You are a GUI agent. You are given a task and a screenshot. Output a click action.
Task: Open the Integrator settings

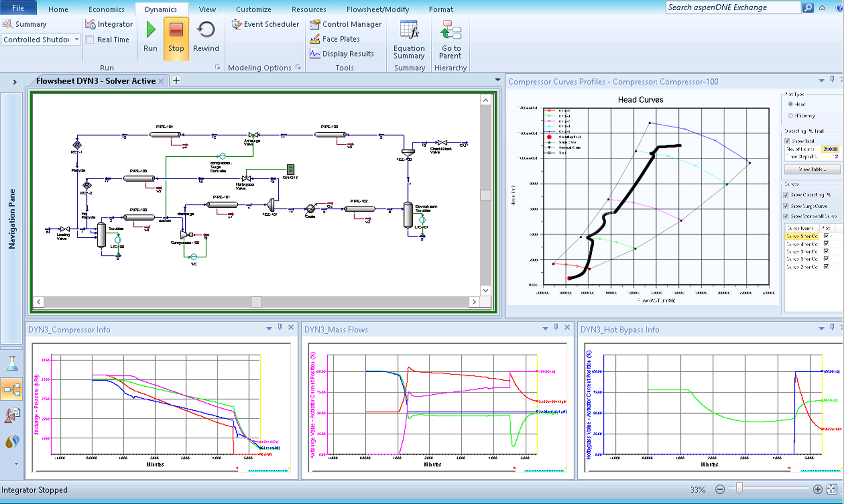[109, 24]
